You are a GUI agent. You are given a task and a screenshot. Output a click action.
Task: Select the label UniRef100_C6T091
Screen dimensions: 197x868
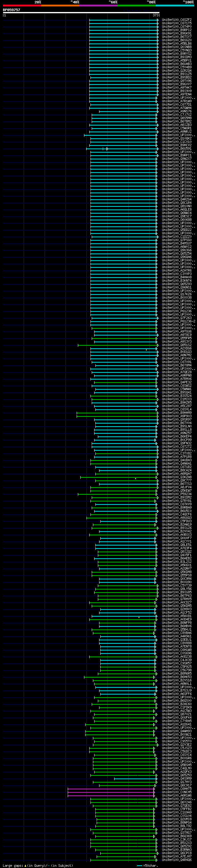tap(177, 362)
